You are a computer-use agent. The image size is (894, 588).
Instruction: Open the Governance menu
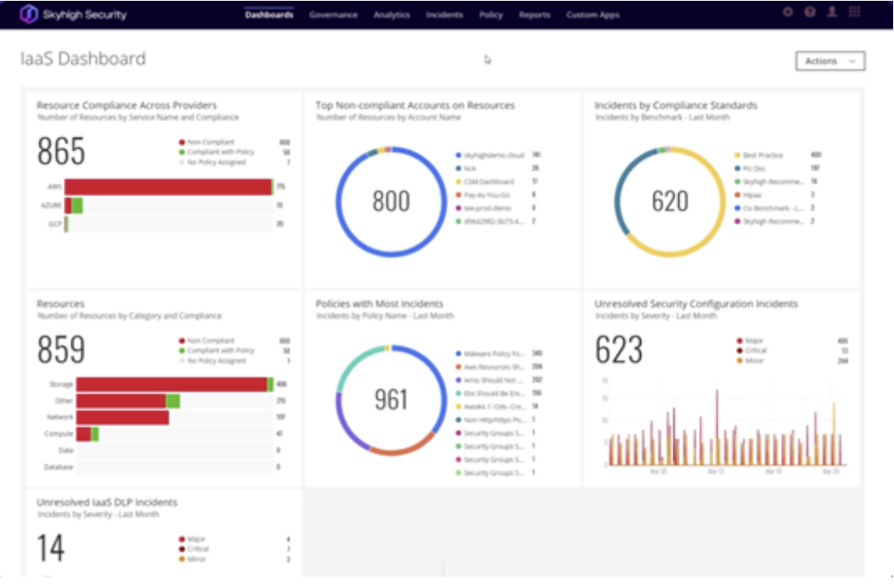pos(333,14)
